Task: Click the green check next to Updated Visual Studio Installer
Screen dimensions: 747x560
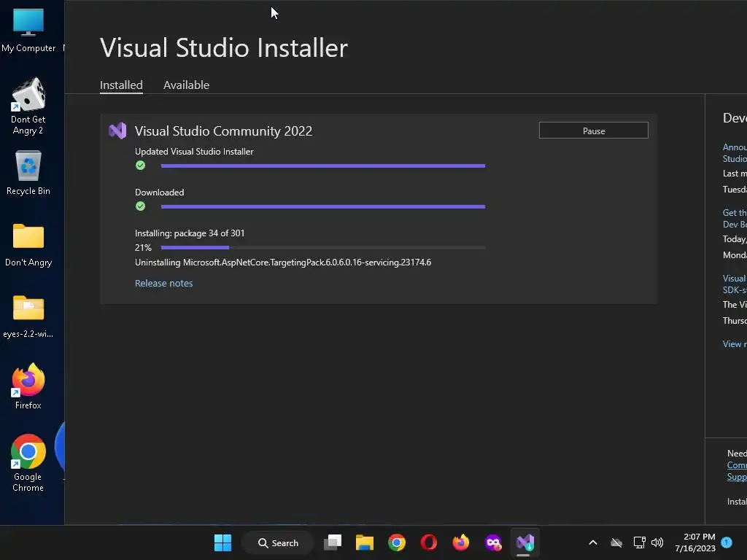Action: coord(140,166)
